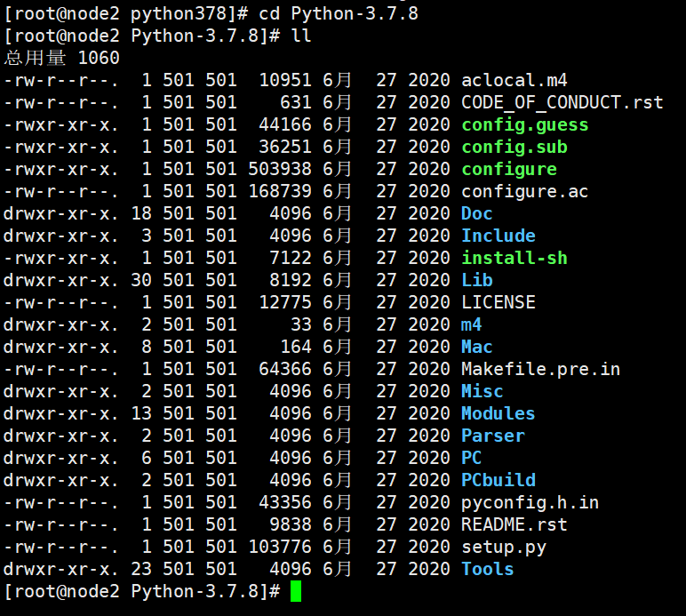This screenshot has width=686, height=616.
Task: Click the Tools directory name
Action: [487, 569]
